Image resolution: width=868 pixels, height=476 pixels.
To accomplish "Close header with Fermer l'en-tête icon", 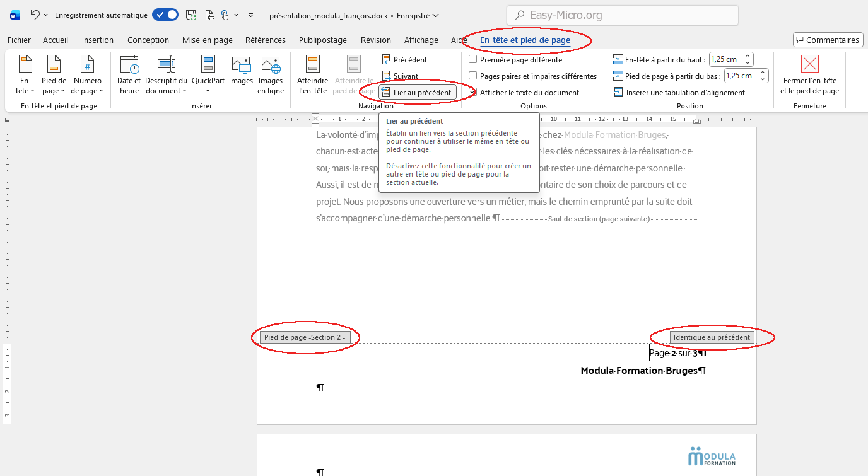I will pos(809,64).
